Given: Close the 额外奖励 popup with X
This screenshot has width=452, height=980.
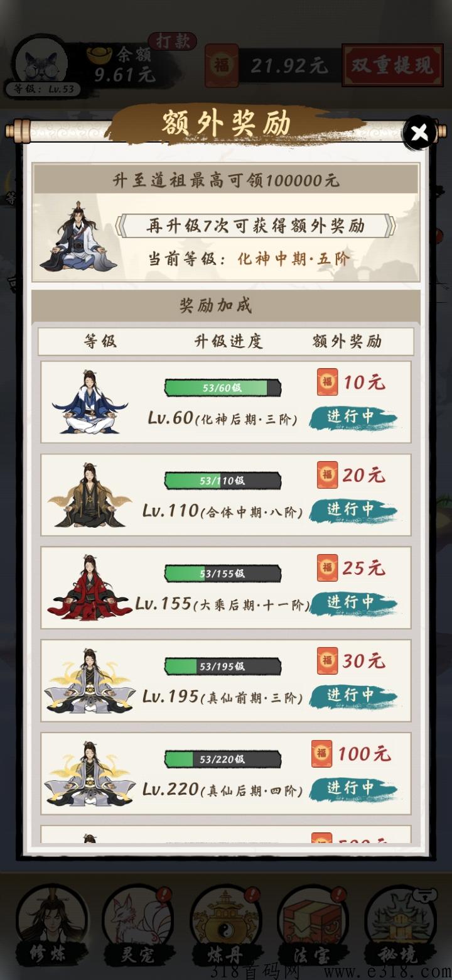Looking at the screenshot, I should click(419, 133).
